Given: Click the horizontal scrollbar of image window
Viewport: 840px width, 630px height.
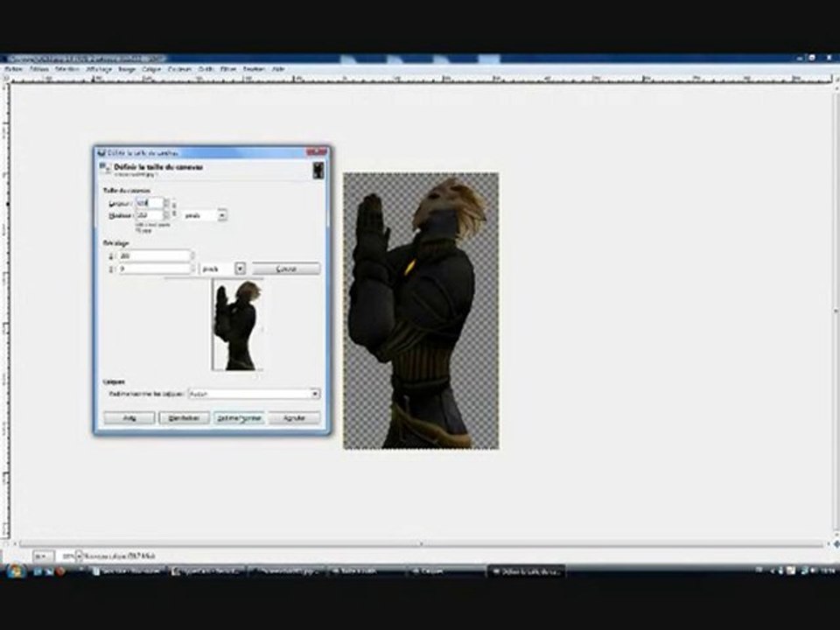Looking at the screenshot, I should point(421,544).
